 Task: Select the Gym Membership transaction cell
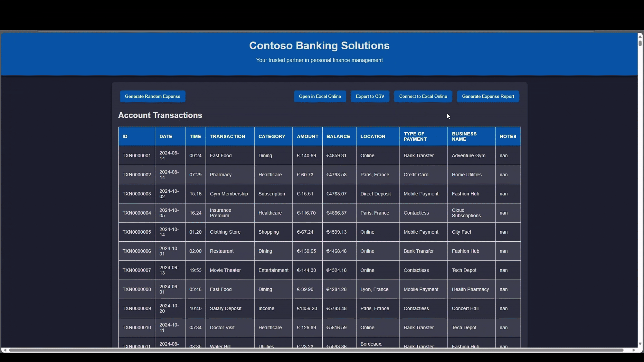230,194
